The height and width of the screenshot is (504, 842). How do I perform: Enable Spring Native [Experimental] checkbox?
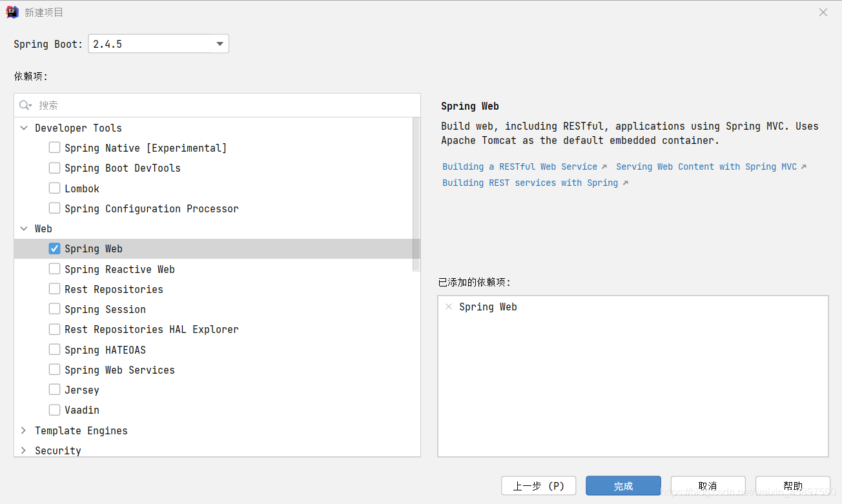[54, 148]
